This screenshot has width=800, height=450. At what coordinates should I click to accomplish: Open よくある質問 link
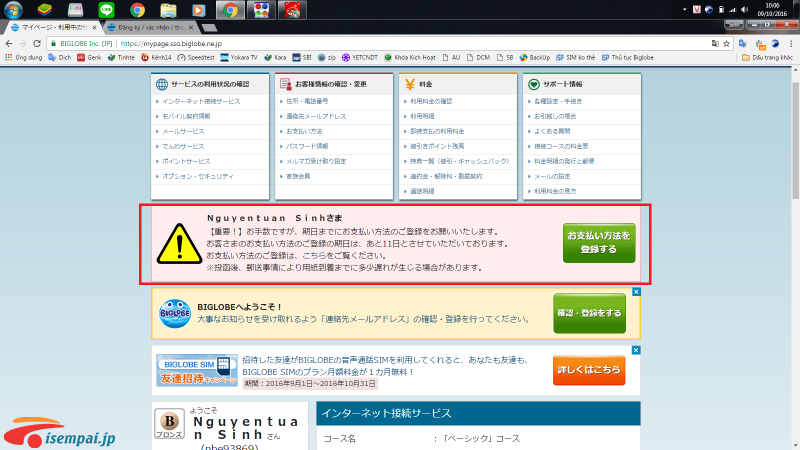552,131
